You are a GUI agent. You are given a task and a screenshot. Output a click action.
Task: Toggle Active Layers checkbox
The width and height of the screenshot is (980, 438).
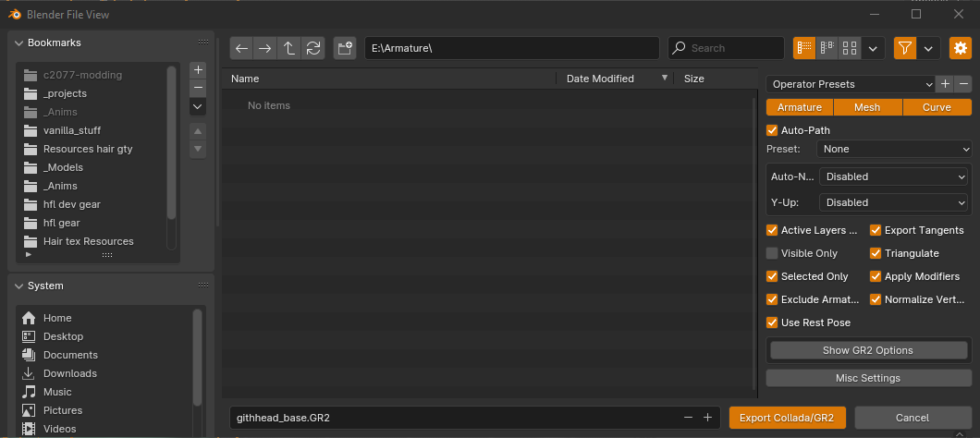[772, 230]
